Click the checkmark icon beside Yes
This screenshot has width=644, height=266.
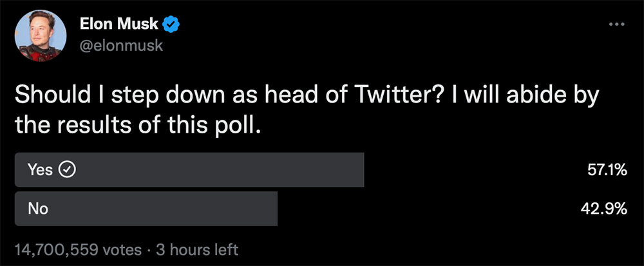point(68,169)
